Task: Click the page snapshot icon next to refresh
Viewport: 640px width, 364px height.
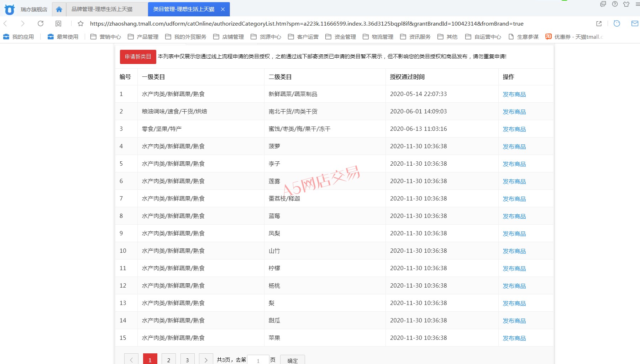Action: pos(58,23)
